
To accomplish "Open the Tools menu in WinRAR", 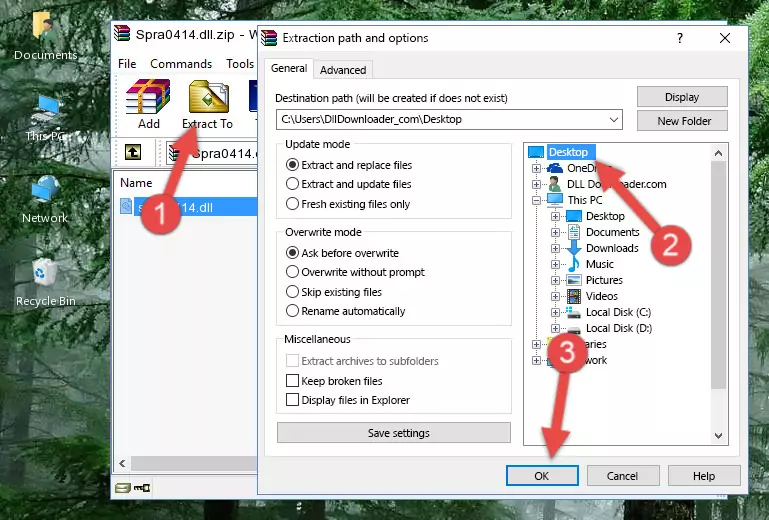I will click(240, 64).
